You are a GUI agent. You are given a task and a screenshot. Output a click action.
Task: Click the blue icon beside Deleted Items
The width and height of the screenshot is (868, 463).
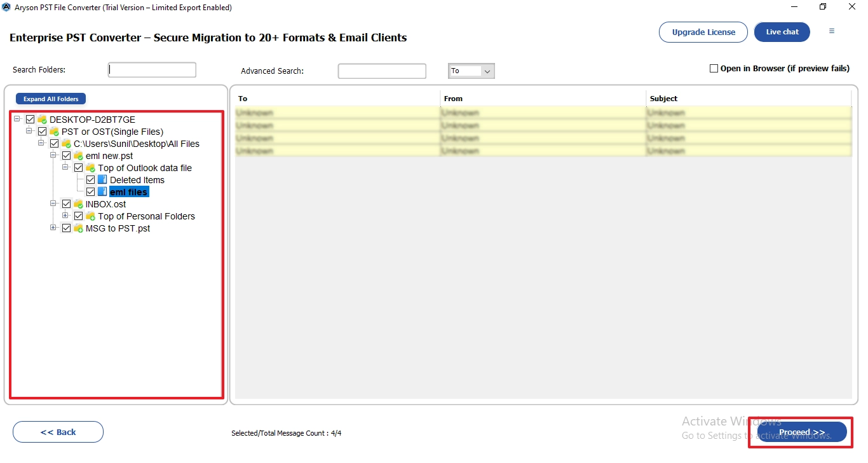(102, 180)
